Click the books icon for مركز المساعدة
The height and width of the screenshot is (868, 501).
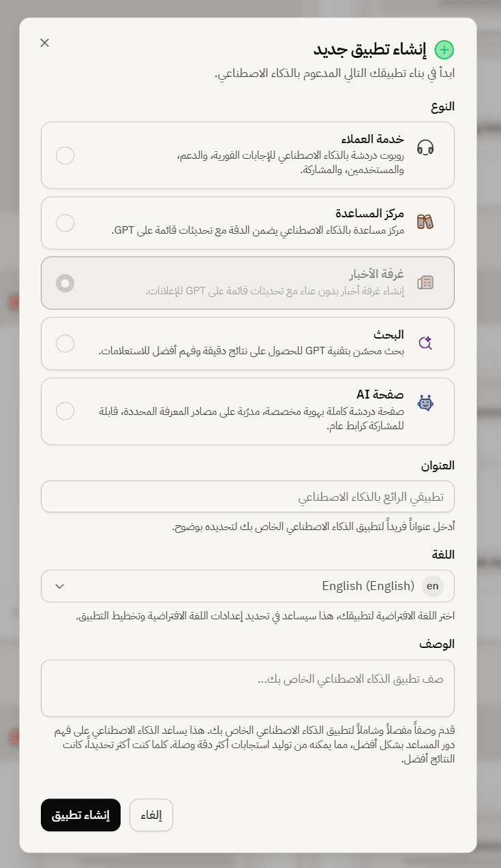[x=425, y=222]
